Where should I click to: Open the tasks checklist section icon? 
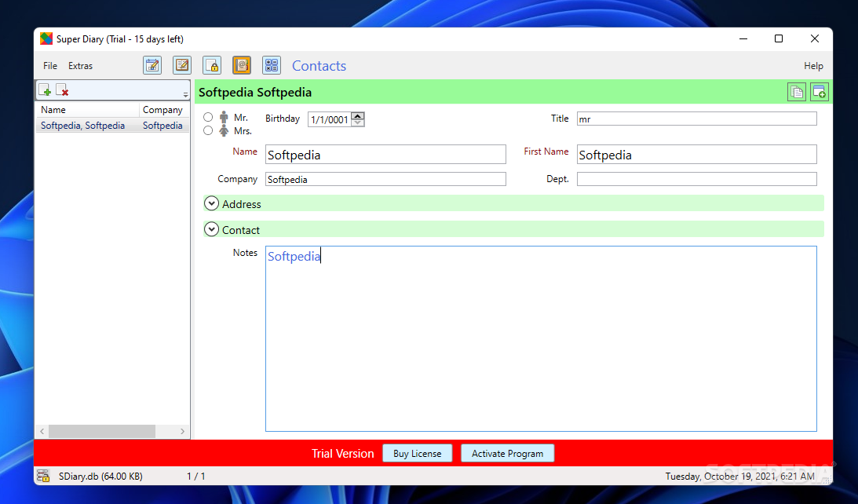272,65
